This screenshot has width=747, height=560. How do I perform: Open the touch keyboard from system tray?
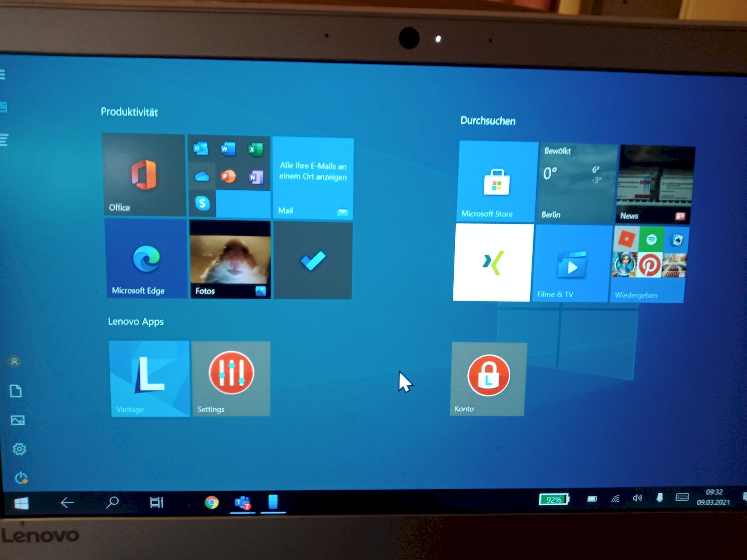point(682,497)
